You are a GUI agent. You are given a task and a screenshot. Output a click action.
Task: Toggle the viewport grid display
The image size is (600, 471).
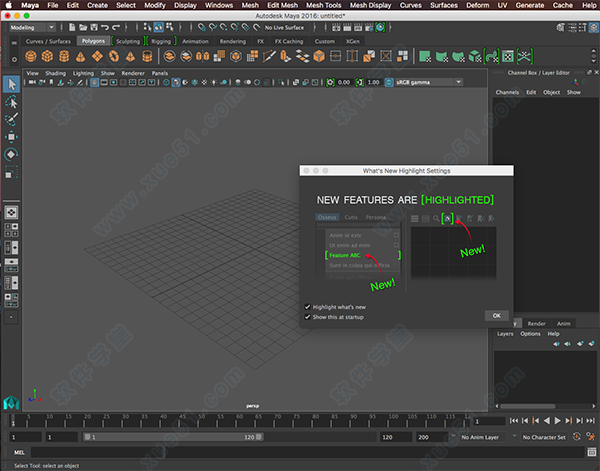tap(95, 82)
